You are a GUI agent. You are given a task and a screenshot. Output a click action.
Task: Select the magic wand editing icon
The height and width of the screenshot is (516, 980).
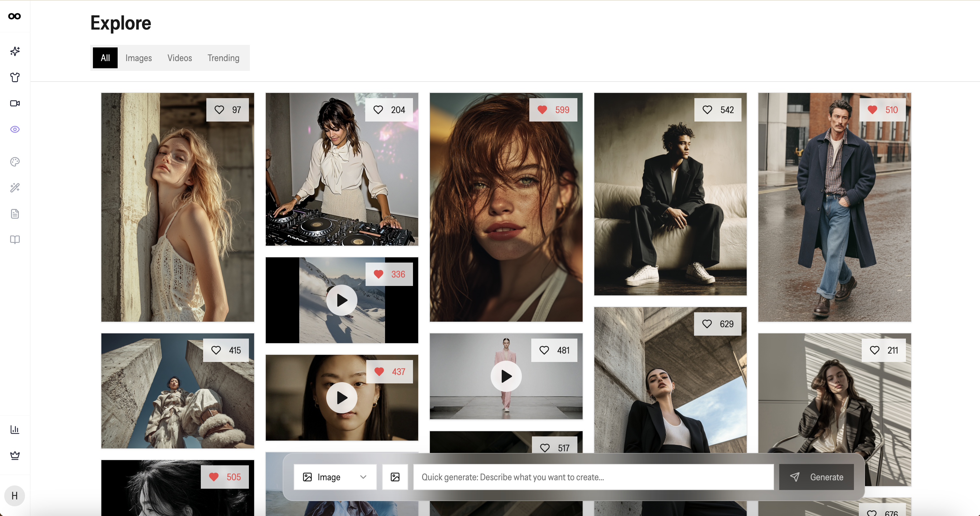[15, 187]
